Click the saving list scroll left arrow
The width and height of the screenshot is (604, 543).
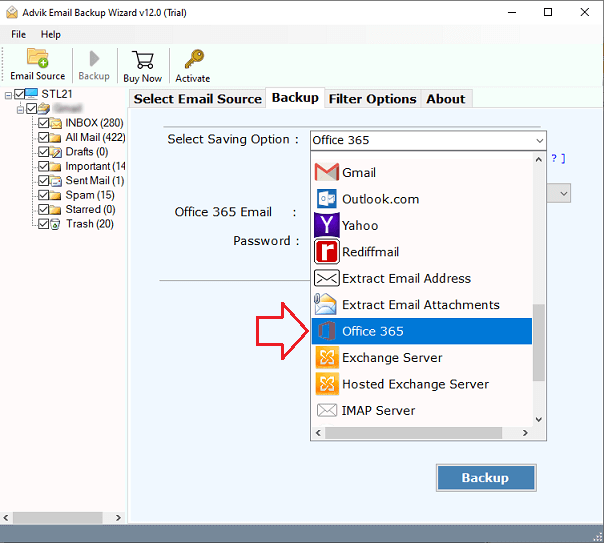pos(318,433)
